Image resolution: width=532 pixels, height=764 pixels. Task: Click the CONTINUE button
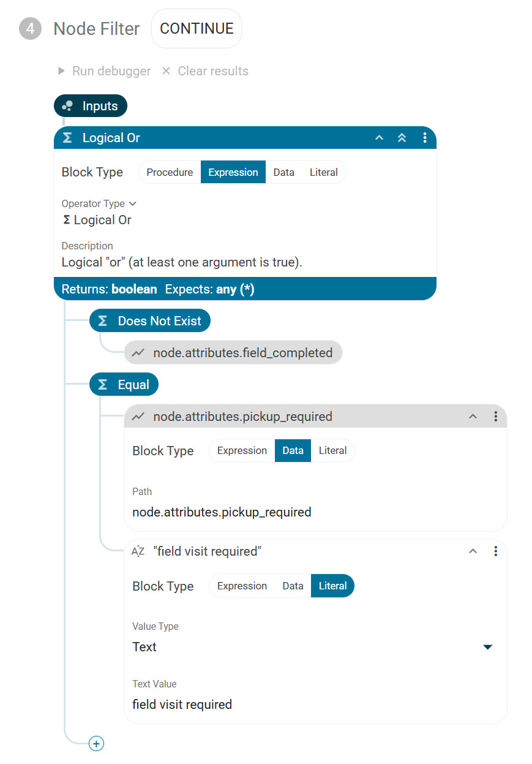(x=197, y=29)
